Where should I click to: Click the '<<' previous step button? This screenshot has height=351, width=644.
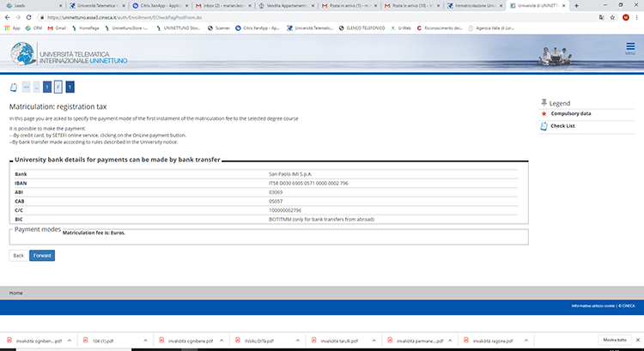tap(25, 87)
